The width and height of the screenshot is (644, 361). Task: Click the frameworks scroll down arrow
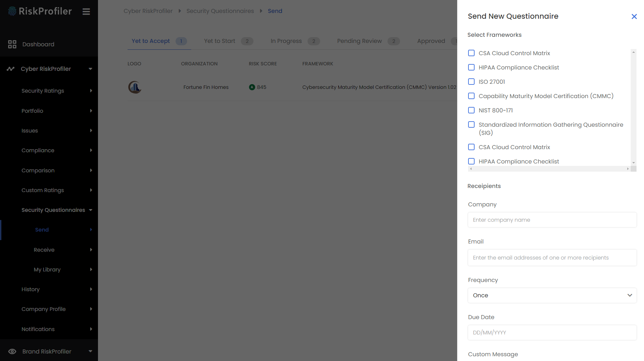pyautogui.click(x=633, y=163)
